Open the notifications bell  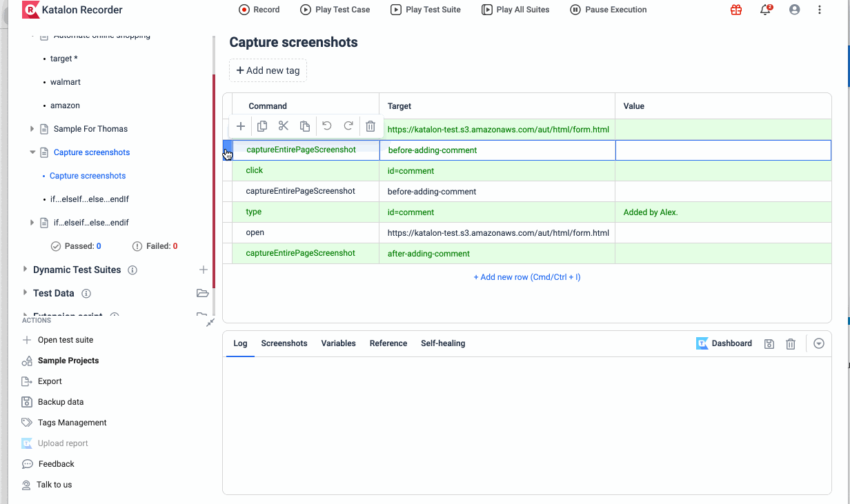[765, 10]
